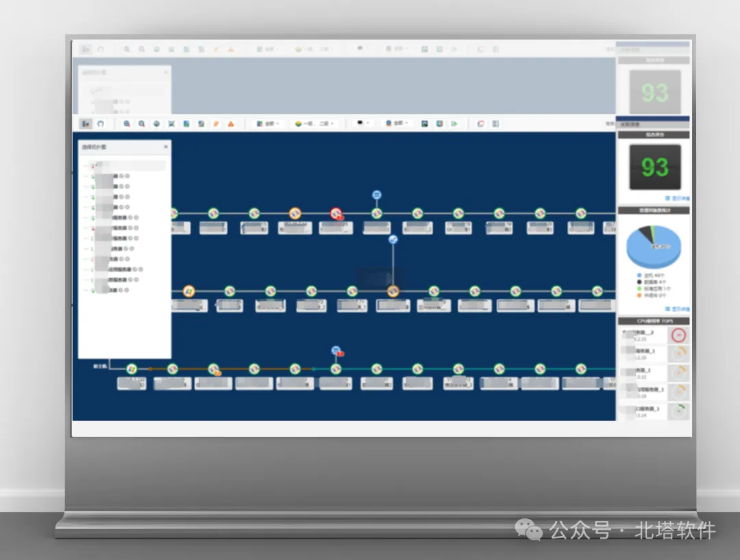Click the red CPU gauge in first TOP5 row
Viewport: 740px width, 560px height.
point(678,335)
